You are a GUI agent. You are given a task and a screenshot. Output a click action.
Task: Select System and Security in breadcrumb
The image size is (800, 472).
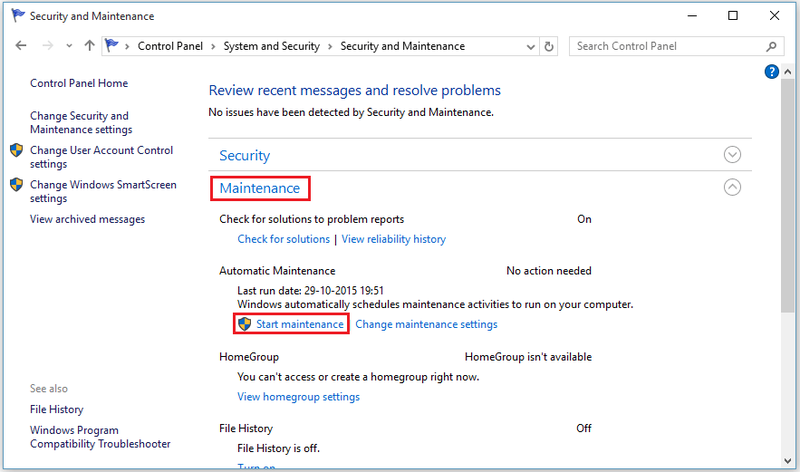point(271,46)
